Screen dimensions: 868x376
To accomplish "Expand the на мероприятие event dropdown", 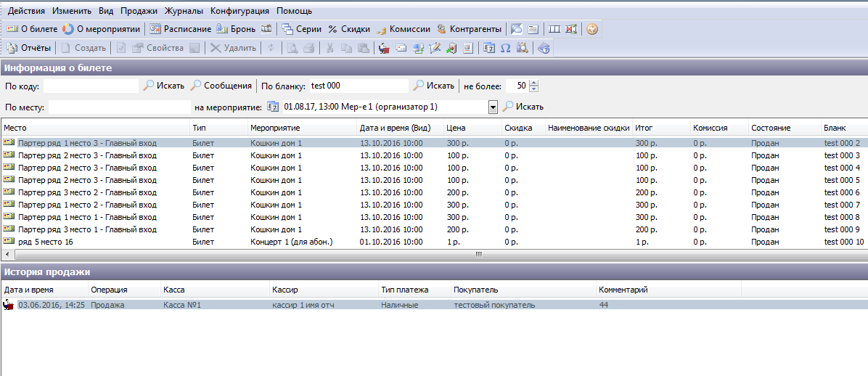I will [493, 107].
